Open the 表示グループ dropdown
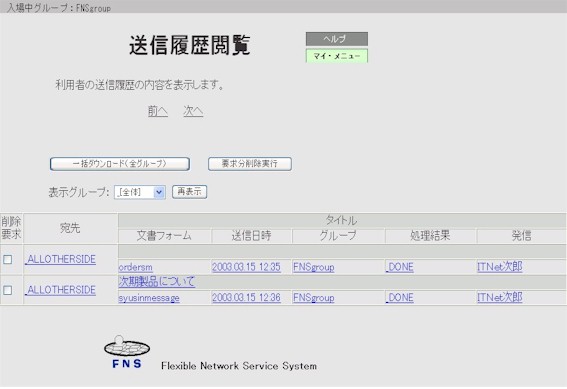567x389 pixels. [140, 192]
